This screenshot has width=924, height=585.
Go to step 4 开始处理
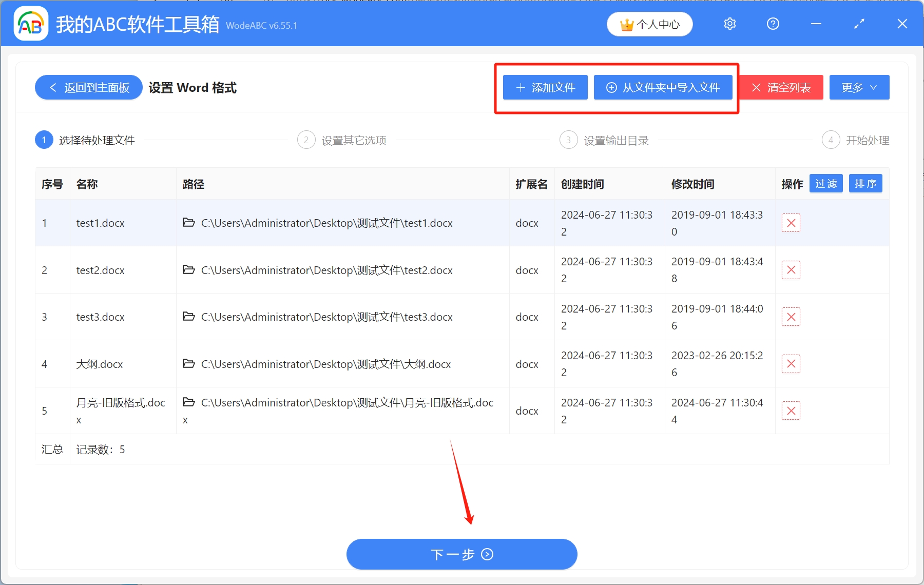pos(856,140)
